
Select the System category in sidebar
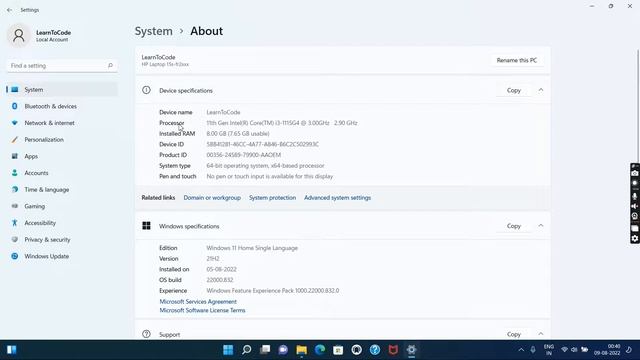[62, 89]
